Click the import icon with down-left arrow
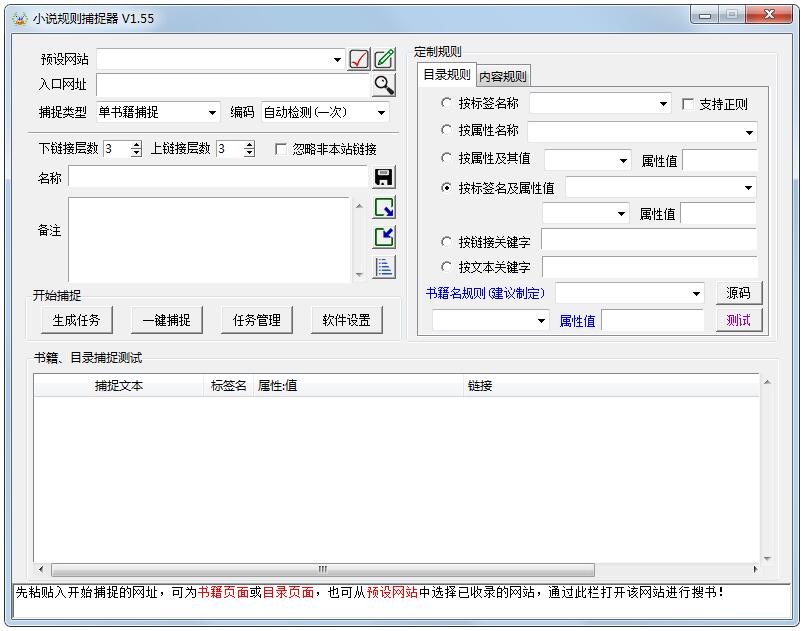Screen dimensions: 805x631 [384, 237]
